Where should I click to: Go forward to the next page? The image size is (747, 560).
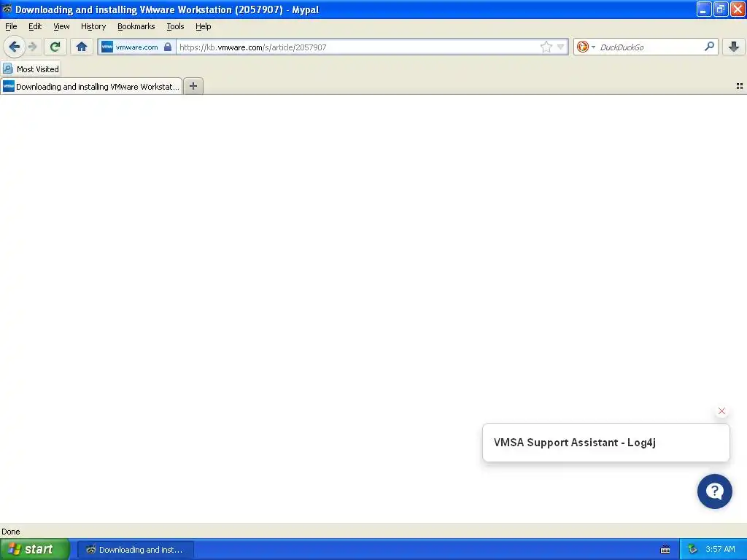click(x=32, y=47)
